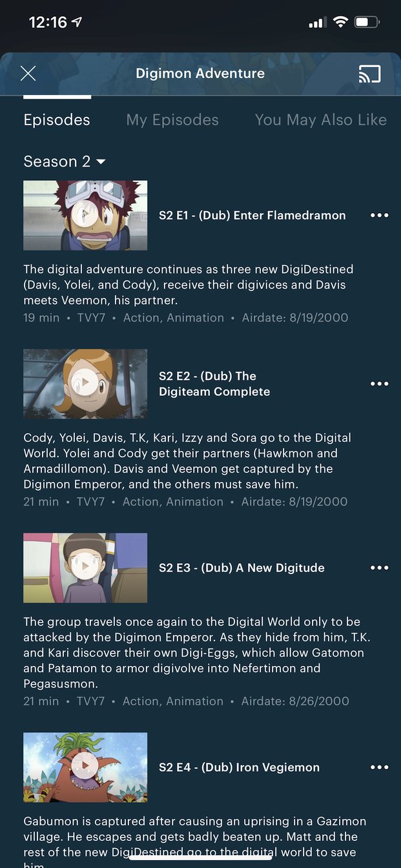
Task: Open episode title Enter Flamedramon
Action: point(252,216)
